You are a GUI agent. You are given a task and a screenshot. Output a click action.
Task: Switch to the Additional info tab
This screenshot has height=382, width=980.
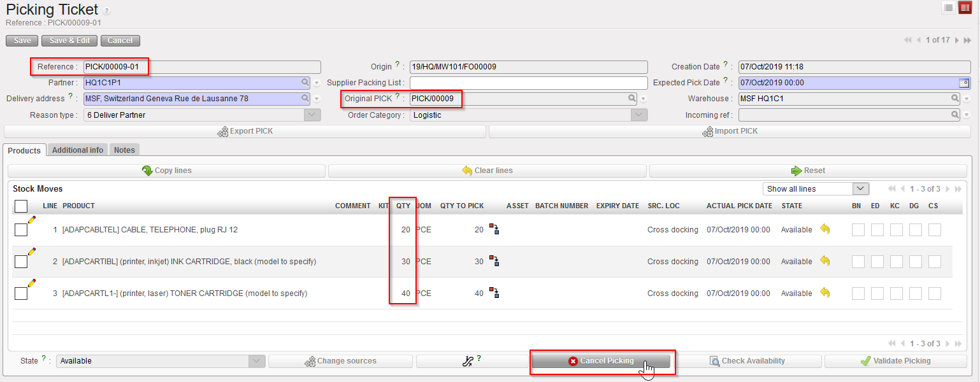[78, 150]
